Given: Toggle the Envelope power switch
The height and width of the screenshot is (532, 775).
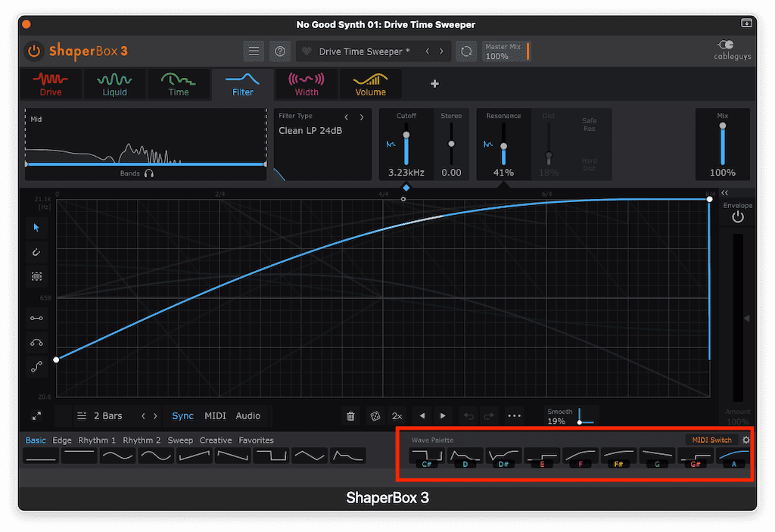Looking at the screenshot, I should (x=737, y=217).
